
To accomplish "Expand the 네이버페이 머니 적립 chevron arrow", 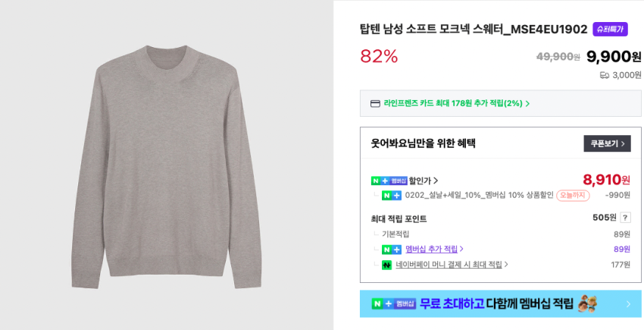I will pos(506,265).
